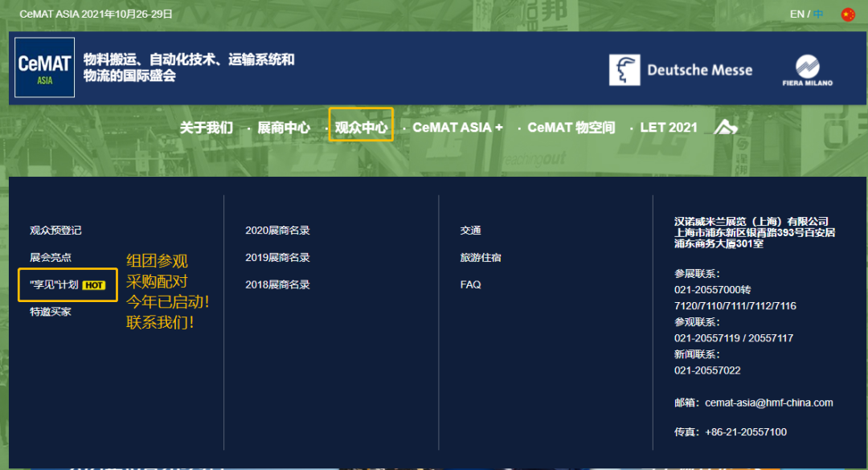
Task: Open the 展商中心 menu
Action: coord(284,128)
